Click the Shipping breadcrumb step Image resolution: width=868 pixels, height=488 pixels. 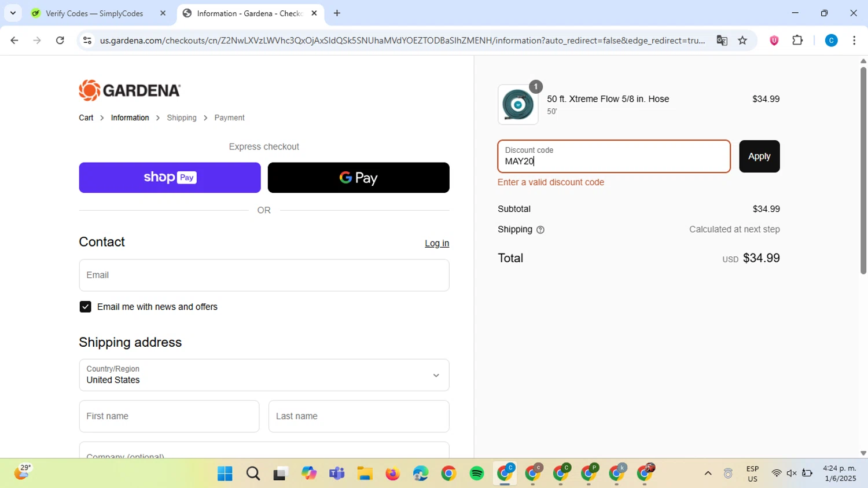click(182, 118)
